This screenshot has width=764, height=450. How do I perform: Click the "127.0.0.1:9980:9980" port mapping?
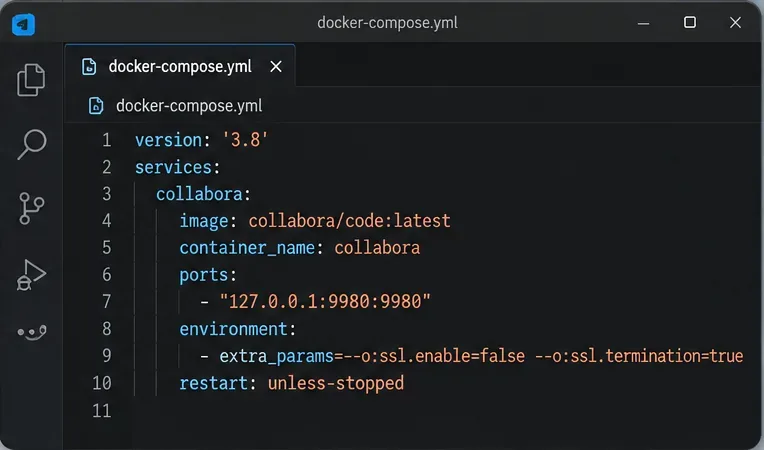325,301
